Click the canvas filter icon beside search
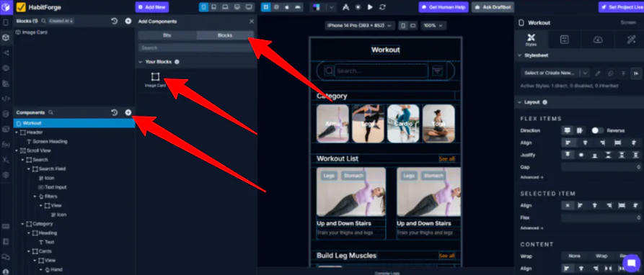Image resolution: width=644 pixels, height=275 pixels. [x=438, y=71]
